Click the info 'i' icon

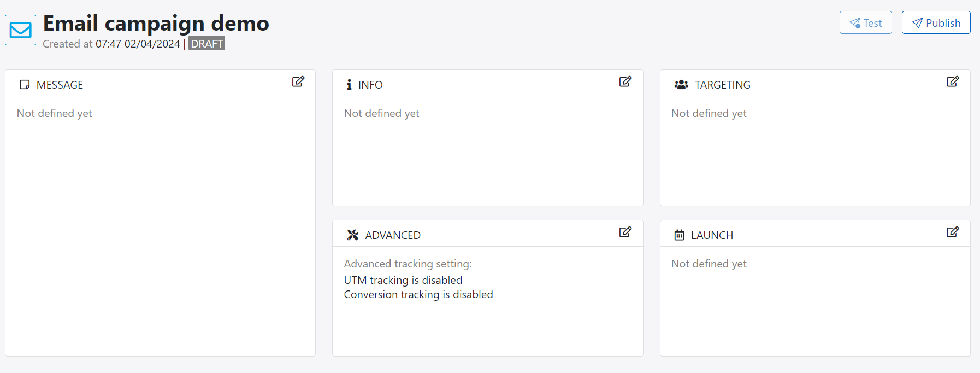pyautogui.click(x=349, y=85)
